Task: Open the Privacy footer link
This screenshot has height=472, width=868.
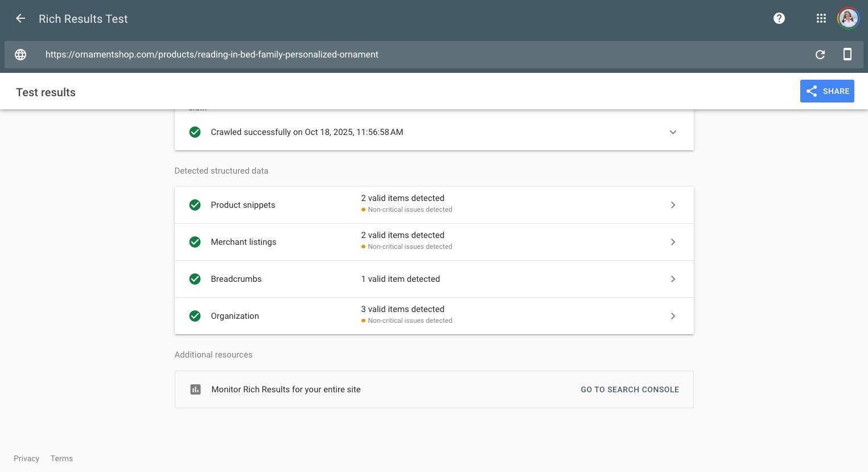Action: (26, 458)
